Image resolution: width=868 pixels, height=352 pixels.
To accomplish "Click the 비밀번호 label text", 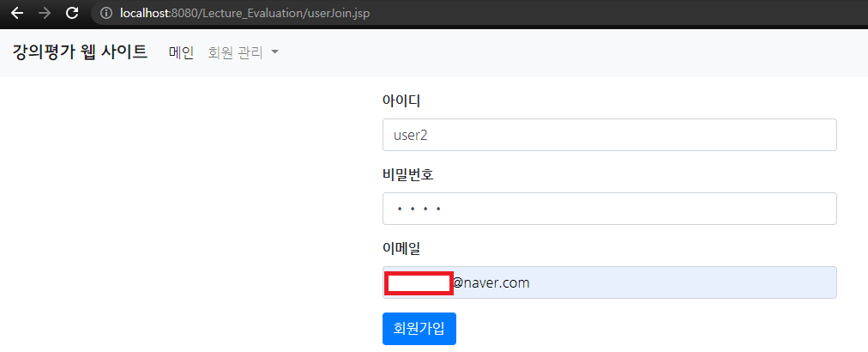I will coord(408,174).
